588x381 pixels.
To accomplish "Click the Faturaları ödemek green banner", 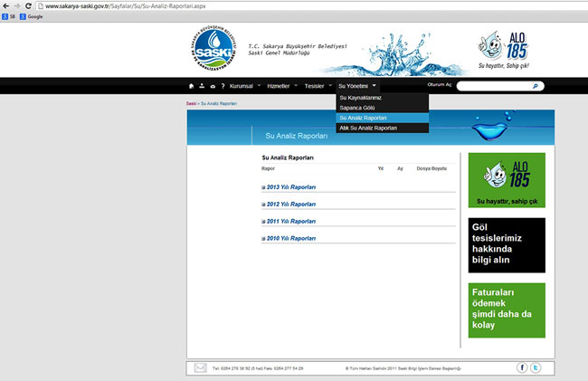I will point(507,310).
